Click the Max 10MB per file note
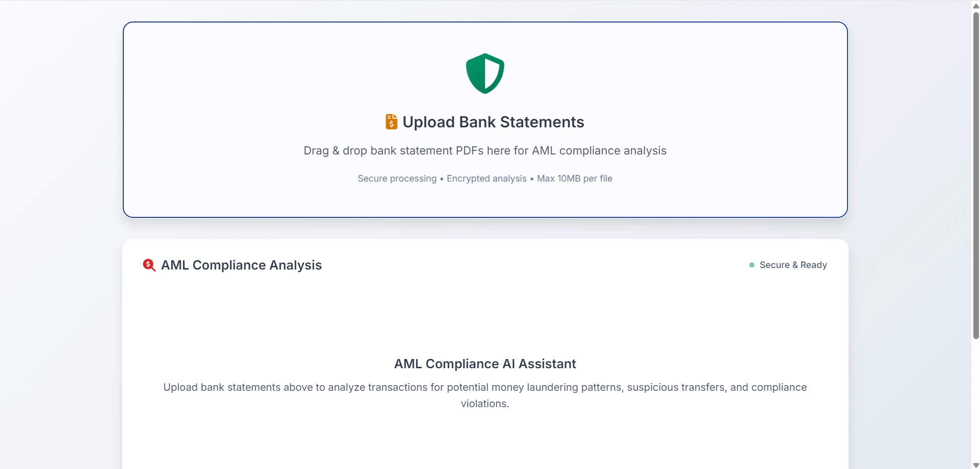 [574, 178]
